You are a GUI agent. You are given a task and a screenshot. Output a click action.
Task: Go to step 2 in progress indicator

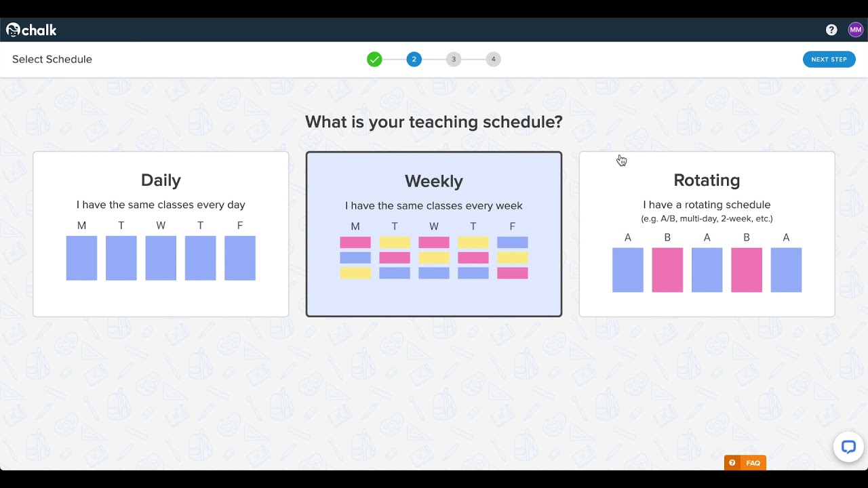point(414,60)
